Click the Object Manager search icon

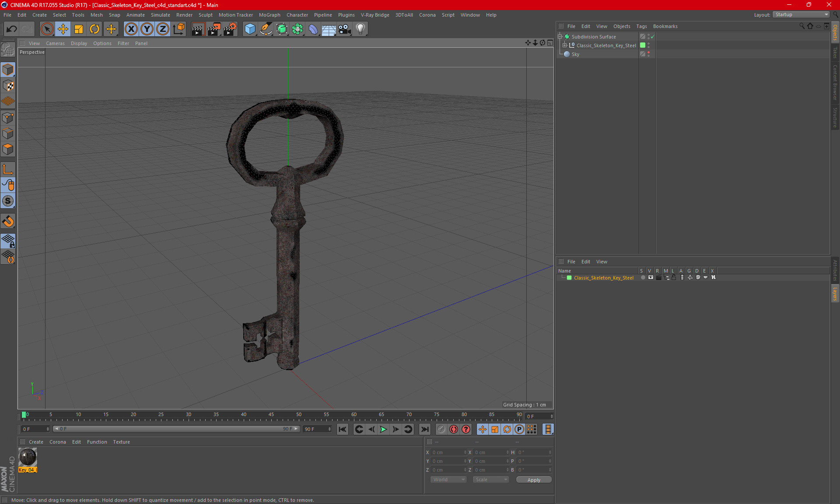(x=802, y=26)
